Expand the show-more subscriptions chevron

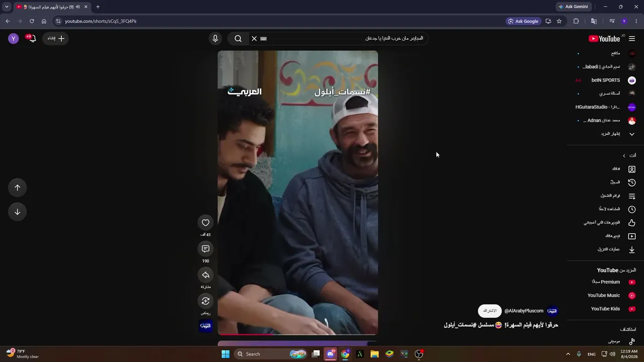pyautogui.click(x=632, y=134)
